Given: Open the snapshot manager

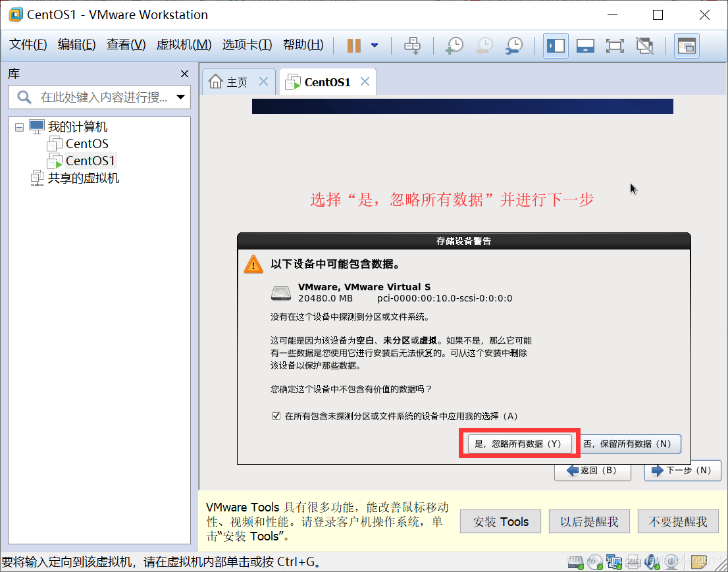Looking at the screenshot, I should 514,45.
